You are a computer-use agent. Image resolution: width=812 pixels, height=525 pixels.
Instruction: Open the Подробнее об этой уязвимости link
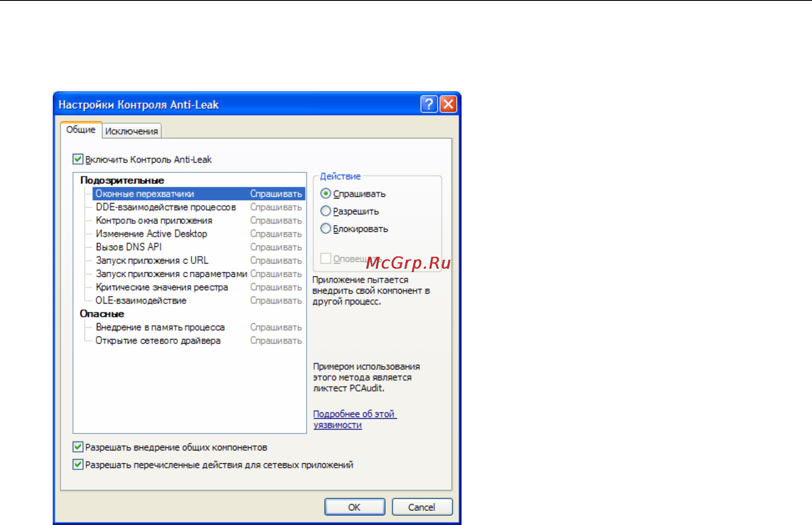point(355,420)
